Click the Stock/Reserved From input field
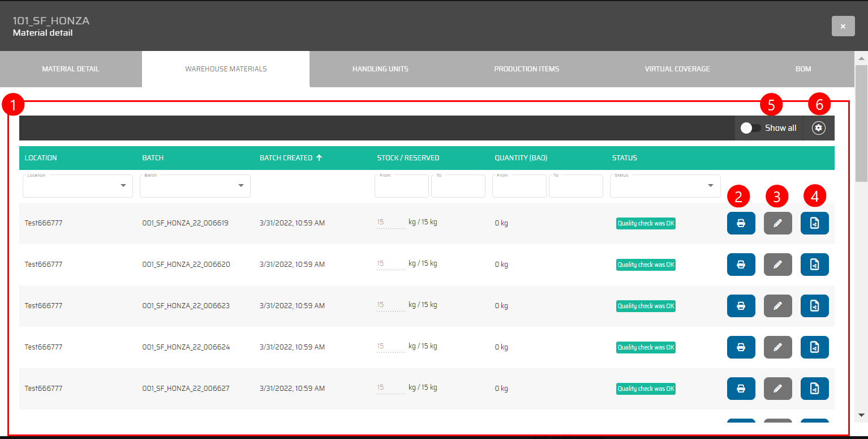 coord(401,187)
